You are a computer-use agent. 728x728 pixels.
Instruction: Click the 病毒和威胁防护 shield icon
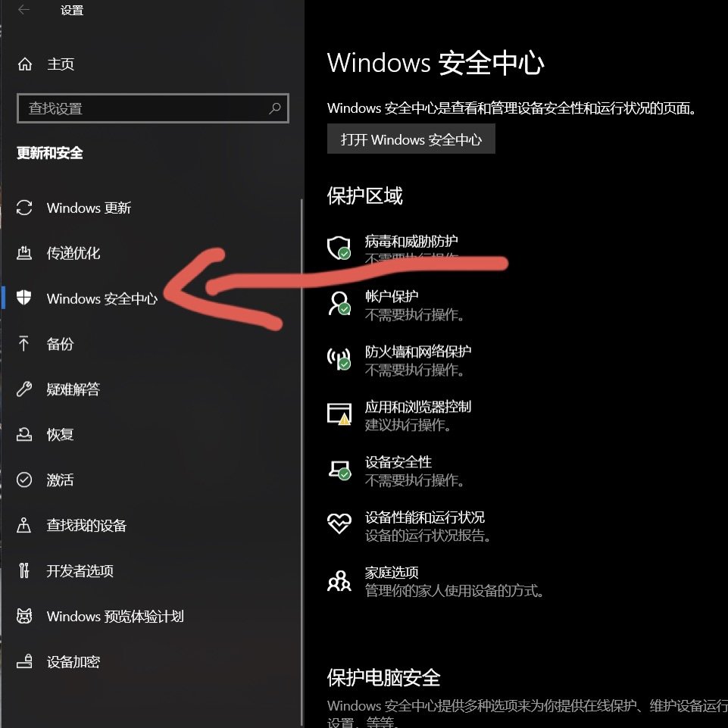pos(339,248)
